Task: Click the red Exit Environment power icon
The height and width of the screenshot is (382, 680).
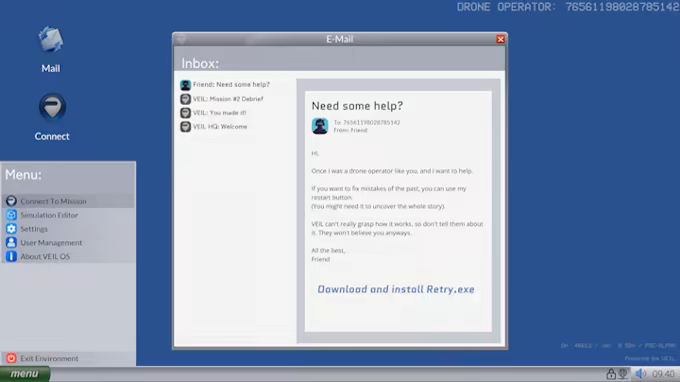Action: coord(11,358)
